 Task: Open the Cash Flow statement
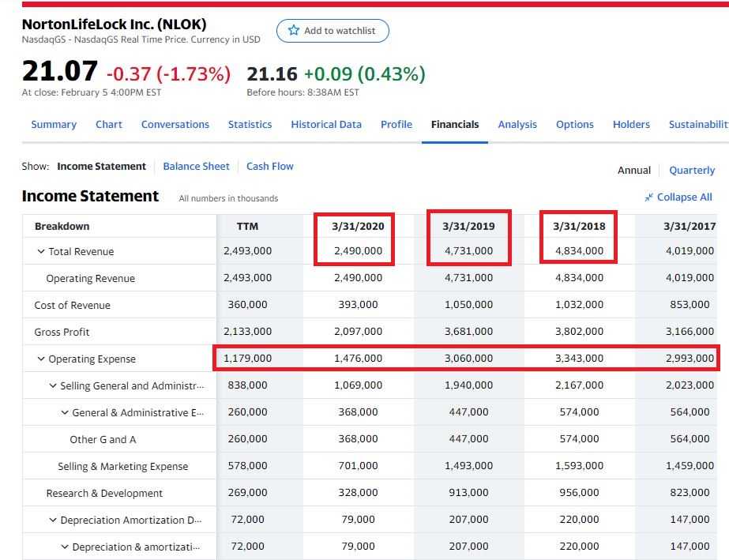point(269,167)
